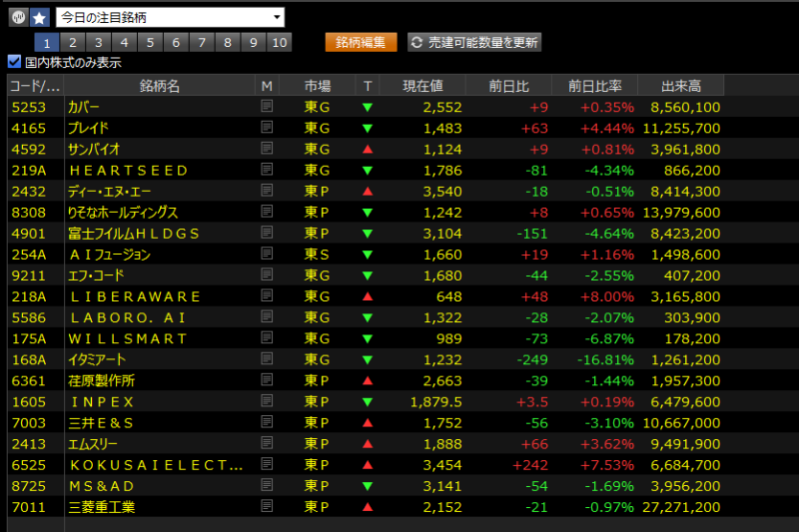
Task: Click stock name KOKUSAI ELECT…
Action: click(157, 465)
